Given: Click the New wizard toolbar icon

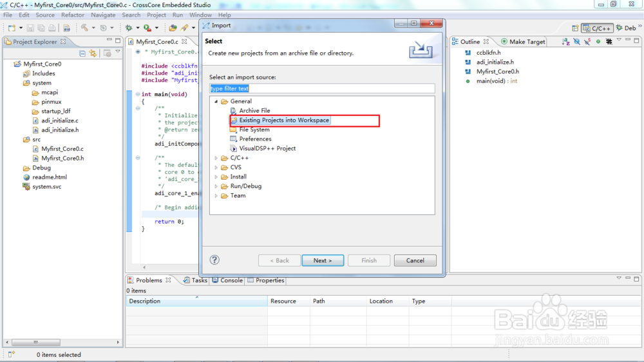Looking at the screenshot, I should click(x=12, y=28).
